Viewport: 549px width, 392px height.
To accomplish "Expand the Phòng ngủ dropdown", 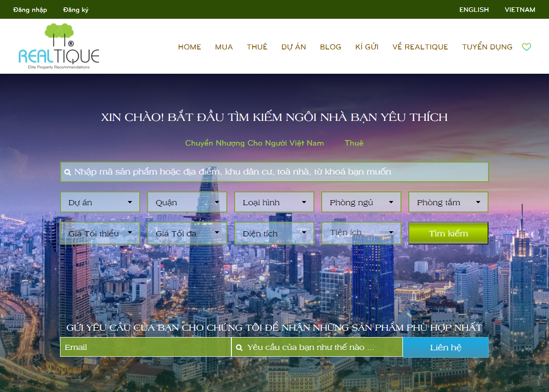I will click(361, 202).
